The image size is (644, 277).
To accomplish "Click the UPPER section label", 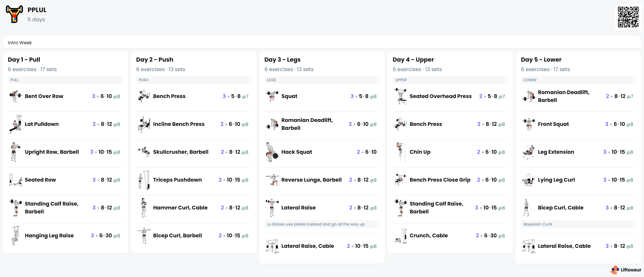I will click(450, 80).
